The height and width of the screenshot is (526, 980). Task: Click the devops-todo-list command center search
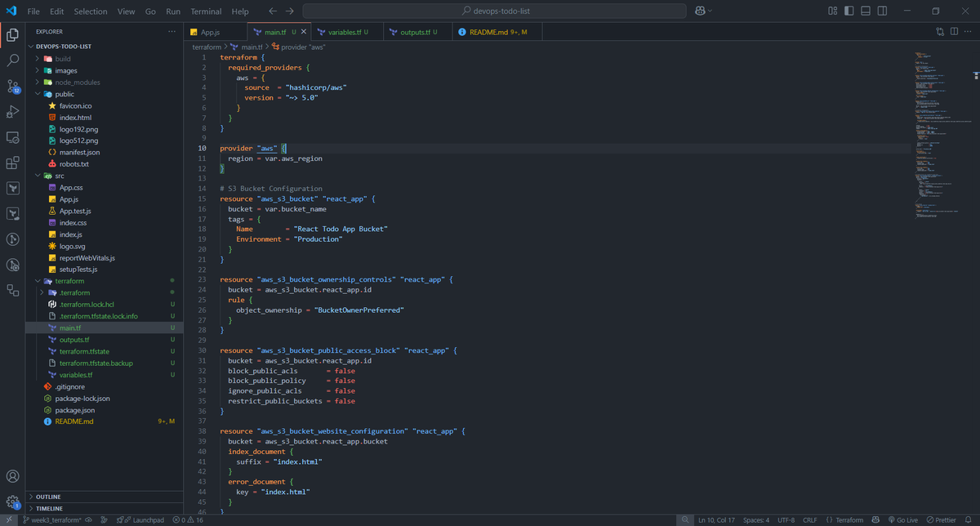(496, 11)
